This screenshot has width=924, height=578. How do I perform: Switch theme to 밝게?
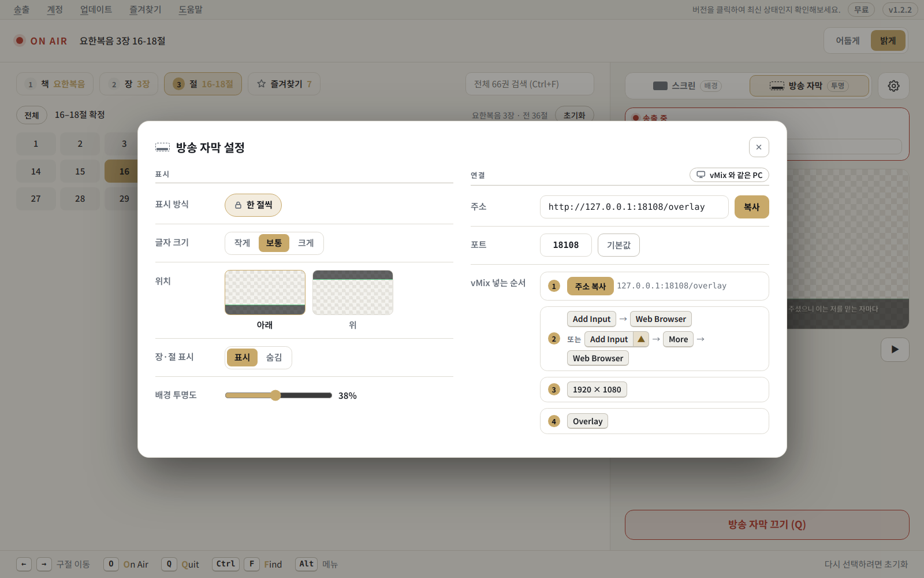point(888,40)
